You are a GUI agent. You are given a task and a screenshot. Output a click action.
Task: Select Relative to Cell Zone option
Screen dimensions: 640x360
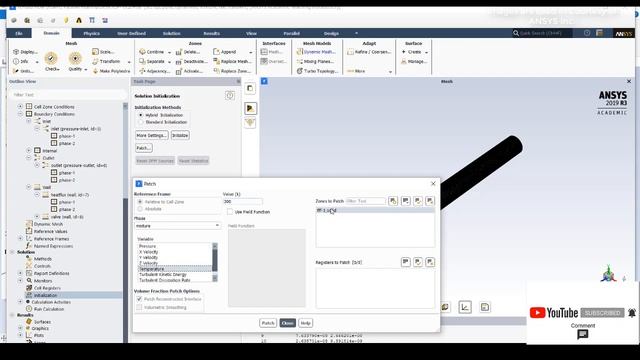[140, 202]
